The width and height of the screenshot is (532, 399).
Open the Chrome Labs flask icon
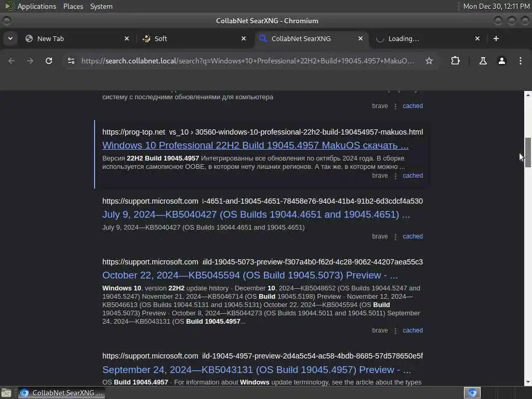483,61
